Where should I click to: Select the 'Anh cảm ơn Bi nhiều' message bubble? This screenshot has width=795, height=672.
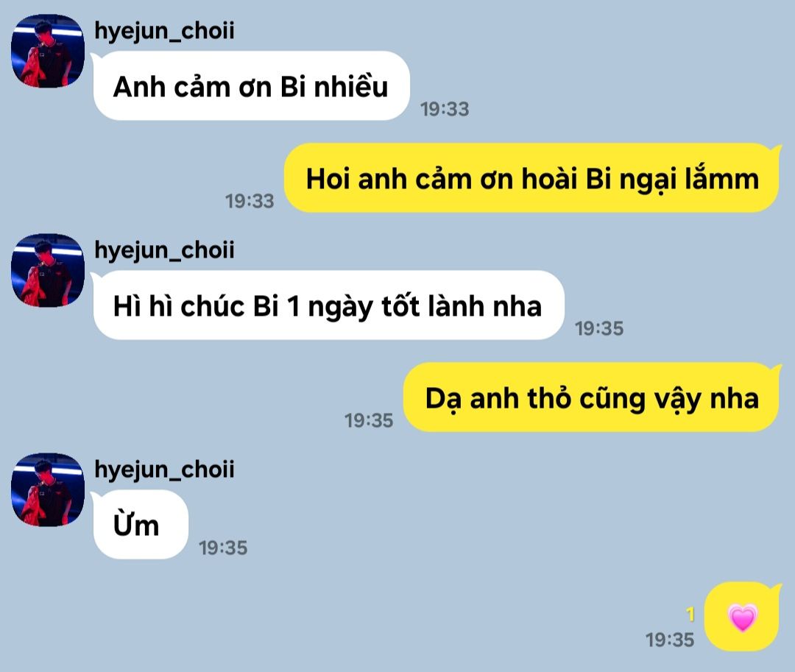pyautogui.click(x=250, y=85)
